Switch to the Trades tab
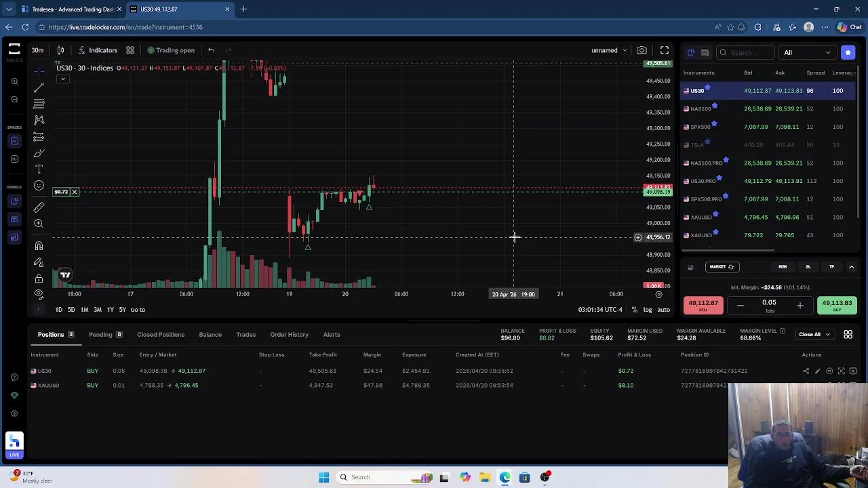This screenshot has width=868, height=488. tap(245, 335)
